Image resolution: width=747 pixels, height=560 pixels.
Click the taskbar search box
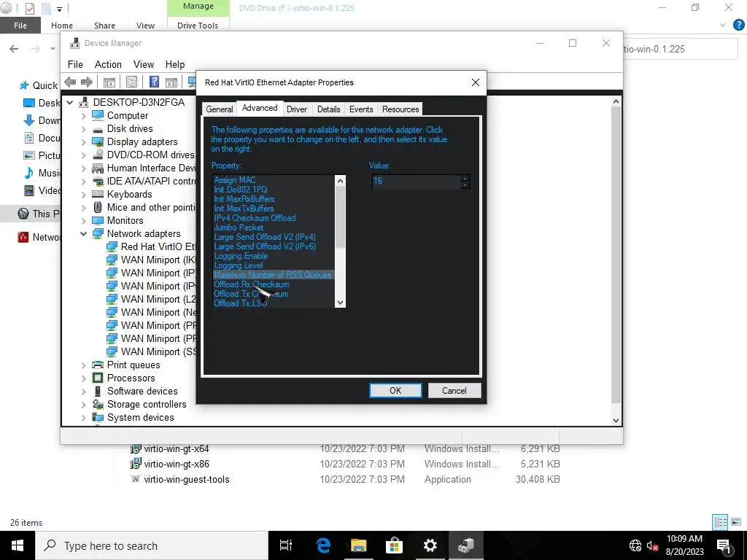click(x=152, y=545)
